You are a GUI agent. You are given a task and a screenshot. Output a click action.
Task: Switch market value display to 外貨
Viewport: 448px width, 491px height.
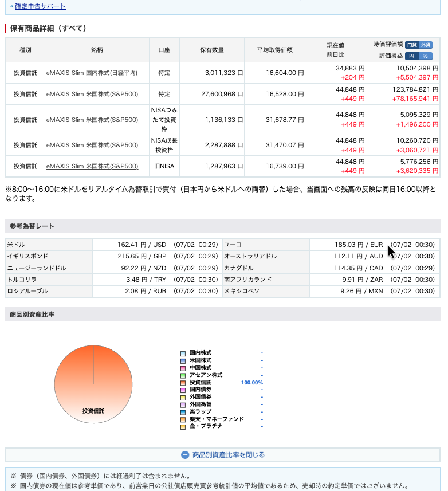tap(426, 45)
